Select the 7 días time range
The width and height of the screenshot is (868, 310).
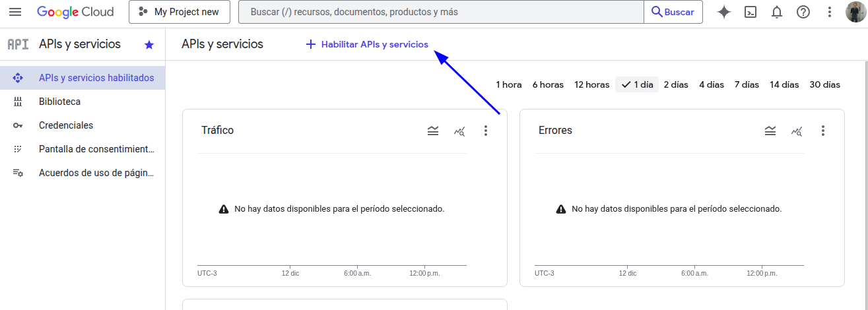click(747, 84)
